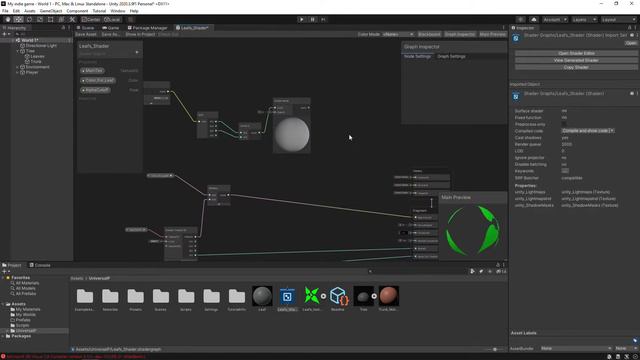Select the Leaf material sphere thumbnail

[x=262, y=296]
